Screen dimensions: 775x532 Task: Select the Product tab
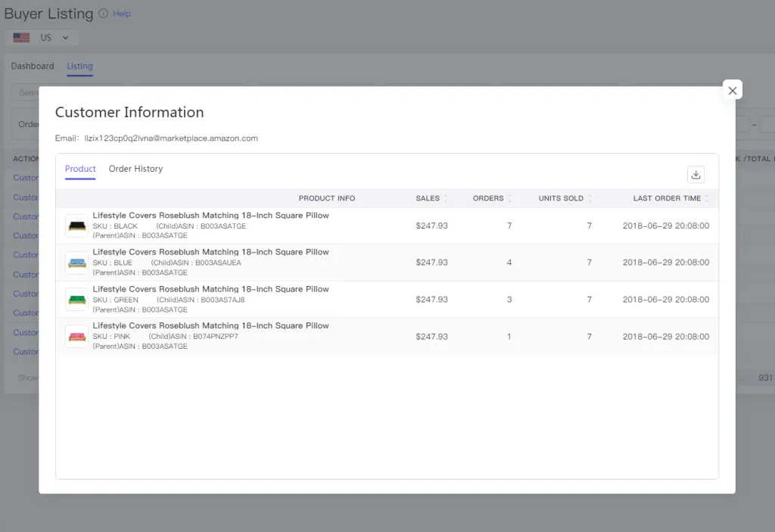pyautogui.click(x=80, y=169)
